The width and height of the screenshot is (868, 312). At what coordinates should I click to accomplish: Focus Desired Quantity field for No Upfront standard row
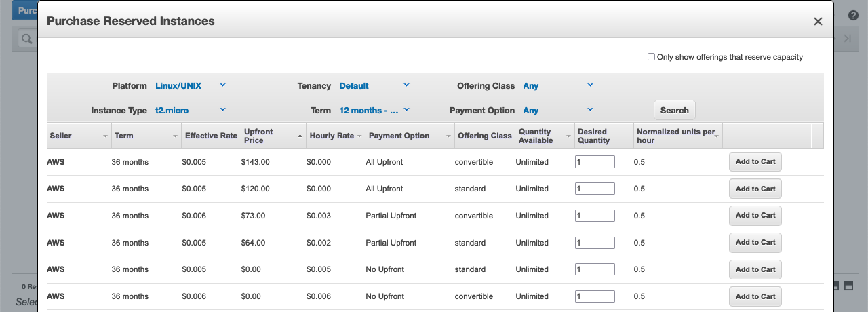(x=595, y=269)
